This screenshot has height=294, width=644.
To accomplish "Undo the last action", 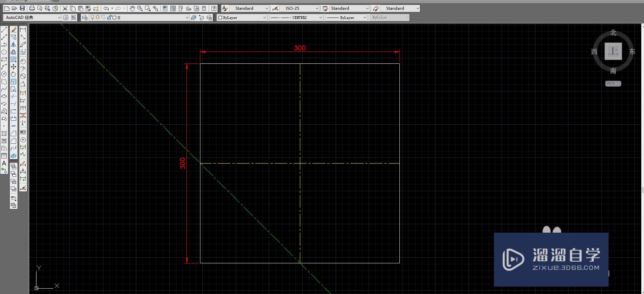I will [x=106, y=8].
